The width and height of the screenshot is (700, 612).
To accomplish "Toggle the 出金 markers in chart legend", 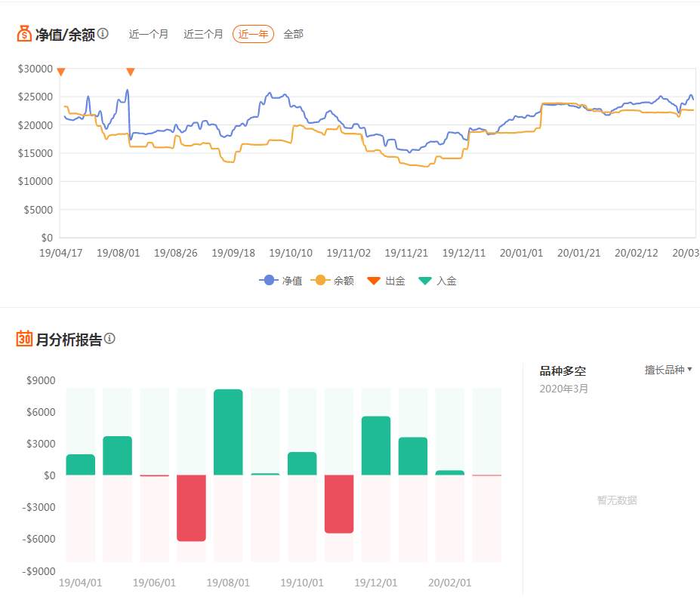I will pos(386,281).
